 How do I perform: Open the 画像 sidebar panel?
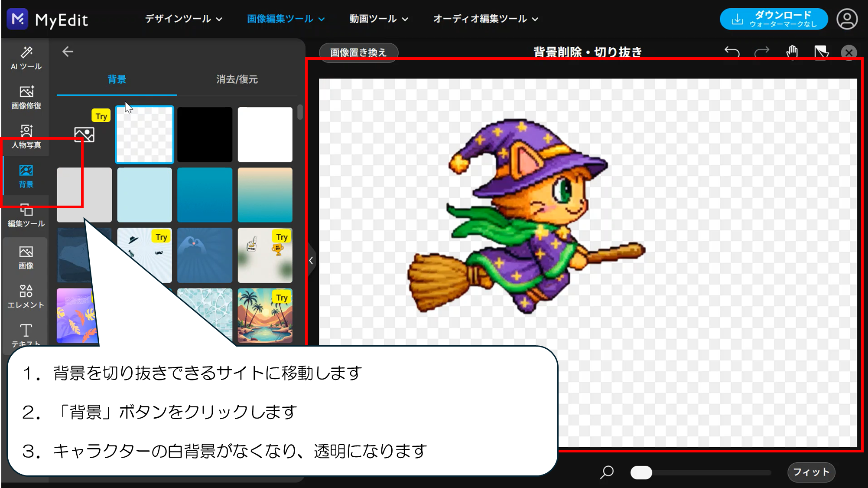[26, 257]
